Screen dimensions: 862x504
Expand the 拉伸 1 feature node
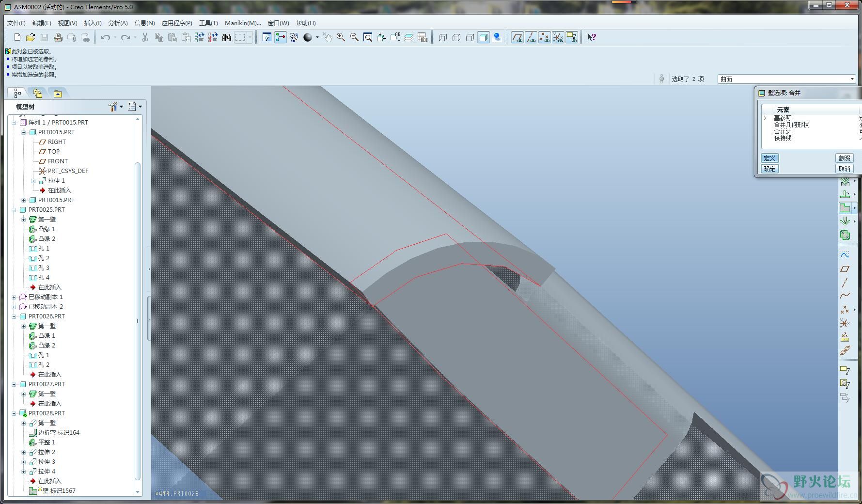point(33,181)
